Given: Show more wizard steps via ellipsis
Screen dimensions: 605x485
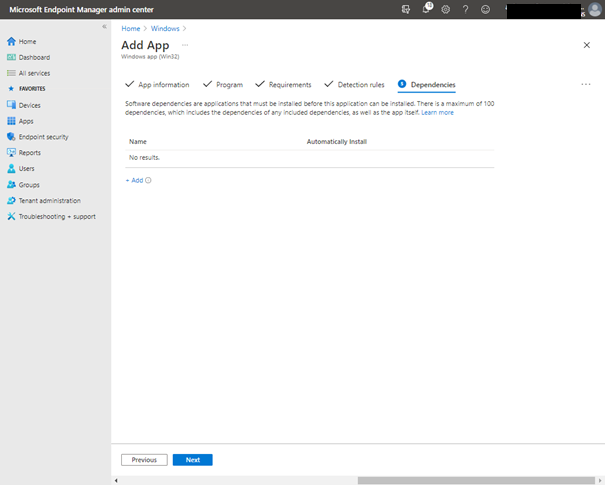Looking at the screenshot, I should (x=586, y=84).
